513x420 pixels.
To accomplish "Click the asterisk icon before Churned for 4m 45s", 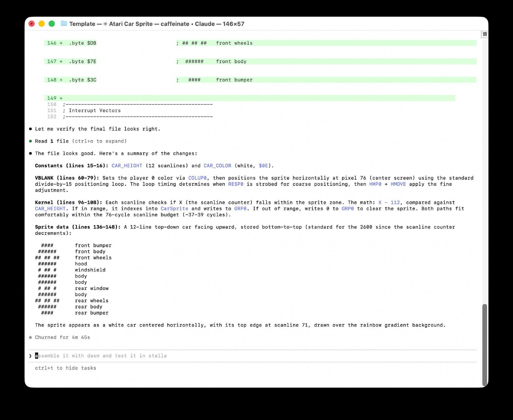I will (x=31, y=337).
